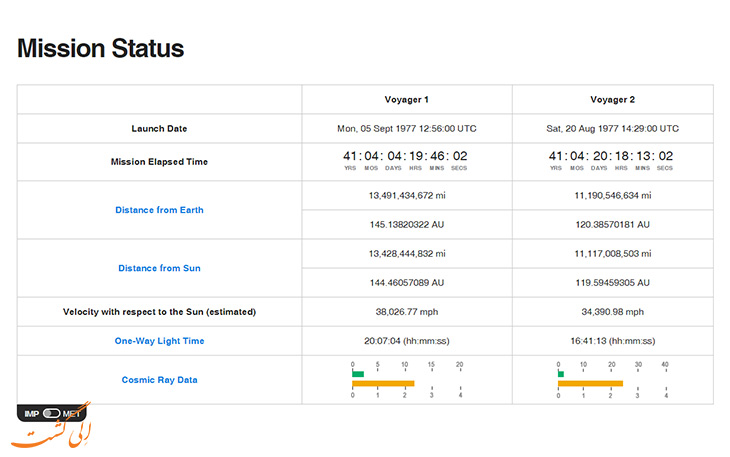Click the value 13,428,444,832 mi
This screenshot has height=457, width=730.
click(x=407, y=254)
